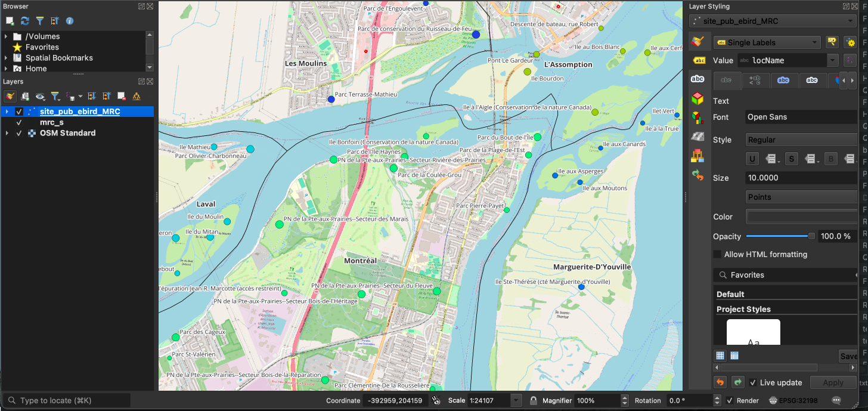
Task: Open the layer styling panel with the paintbrush icon
Action: (x=10, y=96)
